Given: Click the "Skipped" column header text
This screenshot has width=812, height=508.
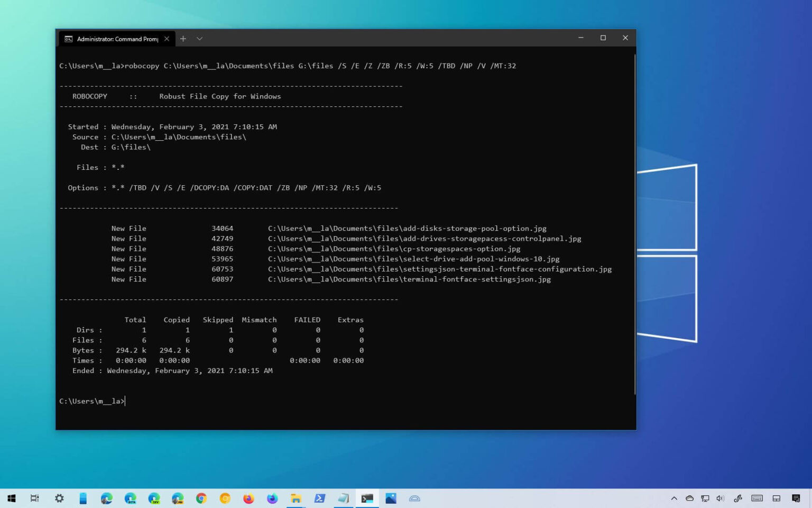Looking at the screenshot, I should pyautogui.click(x=218, y=320).
